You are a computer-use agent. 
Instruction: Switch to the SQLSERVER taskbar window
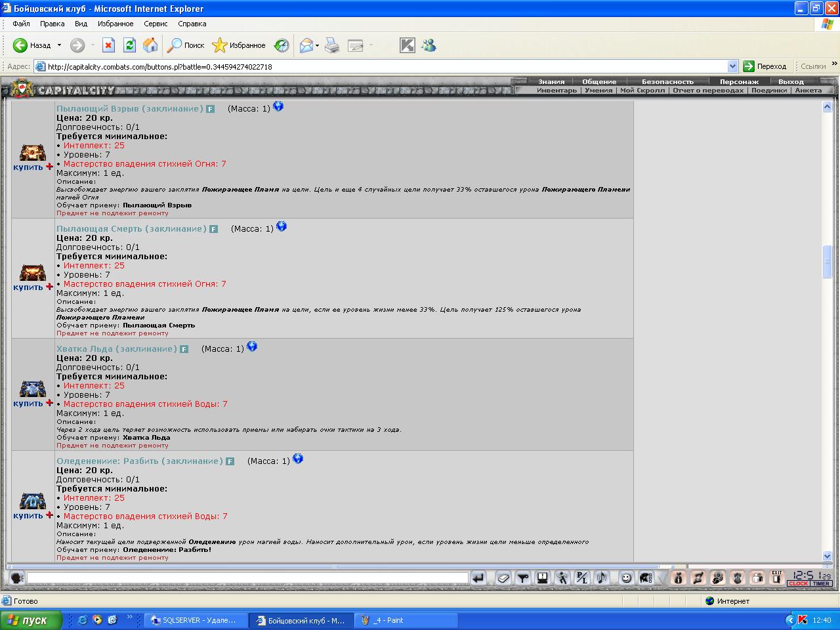point(196,620)
